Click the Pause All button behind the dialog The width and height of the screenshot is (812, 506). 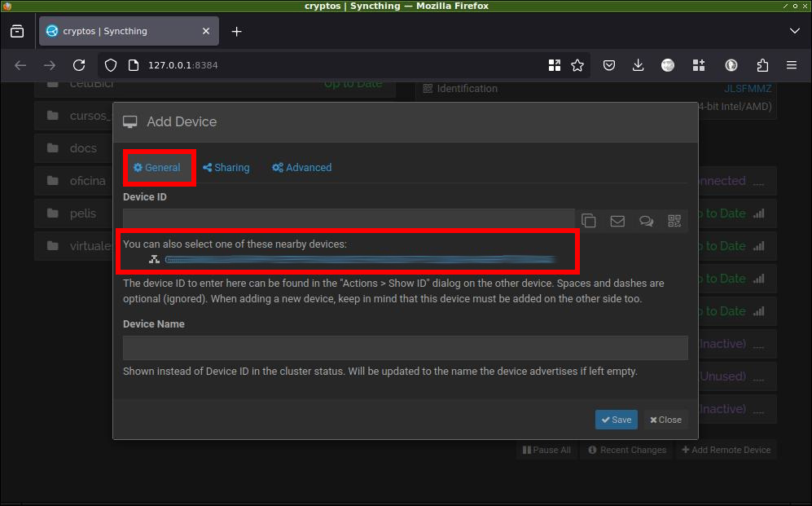point(546,450)
